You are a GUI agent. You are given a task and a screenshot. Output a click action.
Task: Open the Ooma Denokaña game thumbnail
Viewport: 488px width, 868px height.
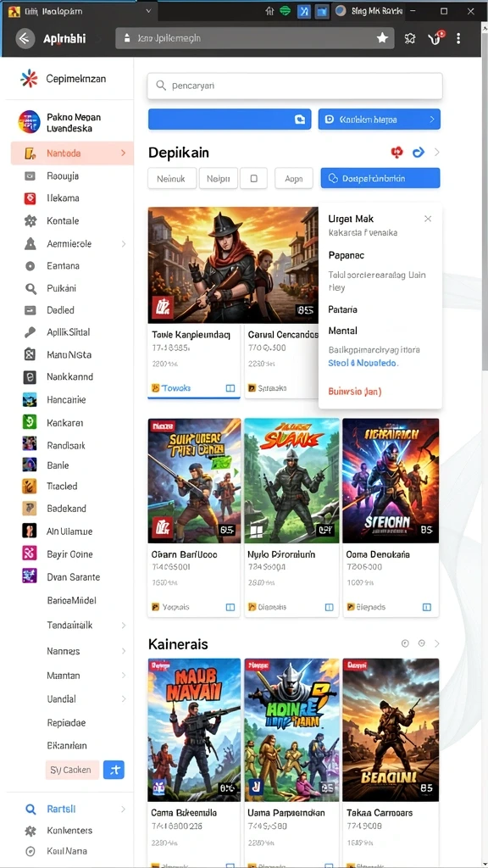(x=391, y=481)
